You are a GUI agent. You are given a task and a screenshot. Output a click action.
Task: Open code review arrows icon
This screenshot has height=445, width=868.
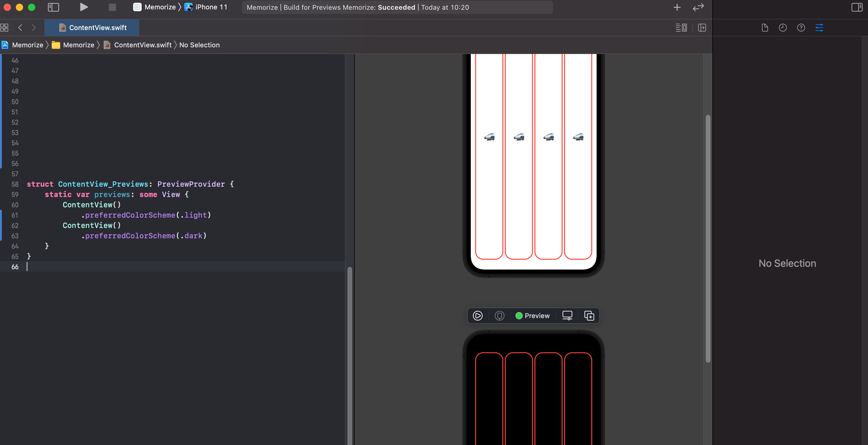[x=698, y=7]
